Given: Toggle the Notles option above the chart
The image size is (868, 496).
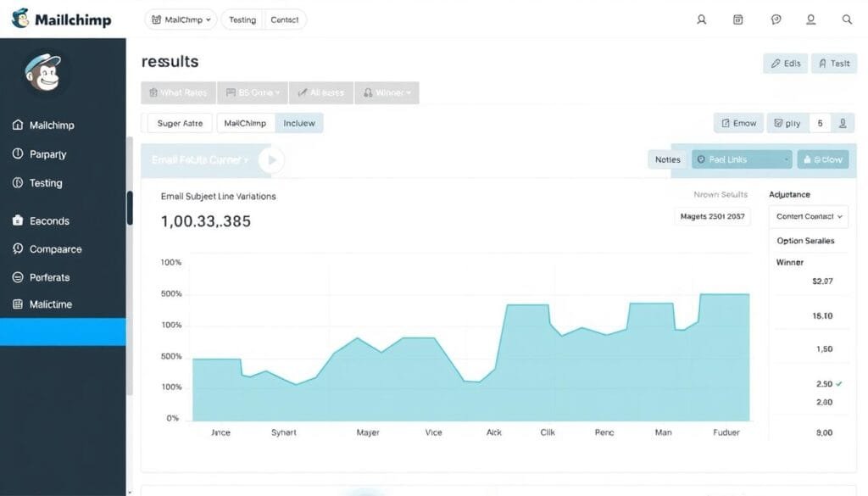Looking at the screenshot, I should click(667, 159).
